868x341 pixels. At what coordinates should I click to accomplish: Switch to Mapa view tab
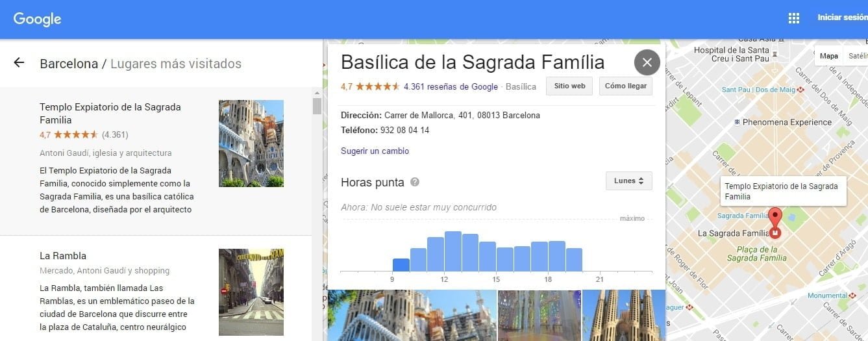pos(828,56)
